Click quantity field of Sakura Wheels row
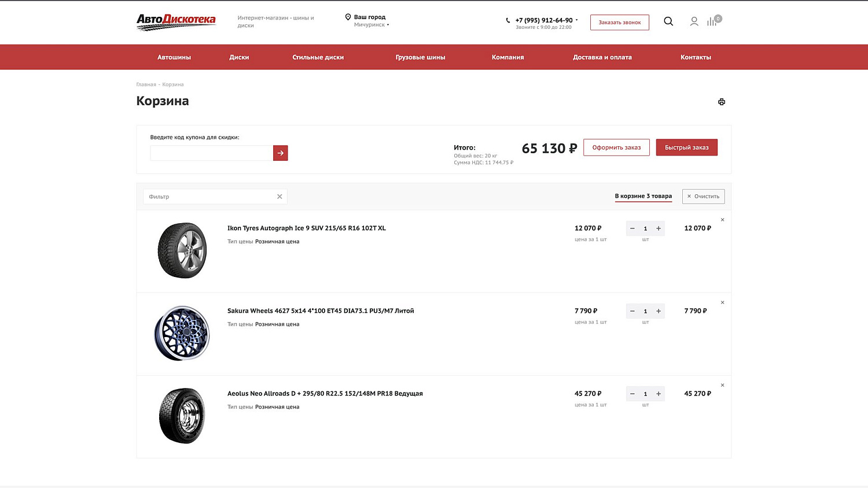 coord(645,311)
